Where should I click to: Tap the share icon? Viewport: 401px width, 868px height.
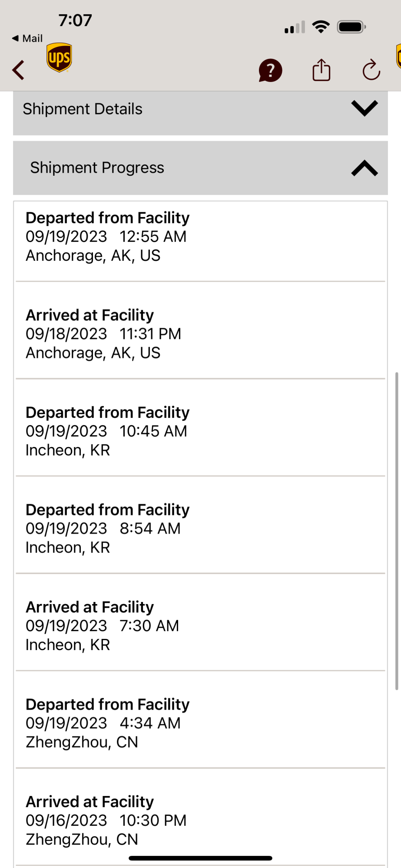pyautogui.click(x=321, y=70)
